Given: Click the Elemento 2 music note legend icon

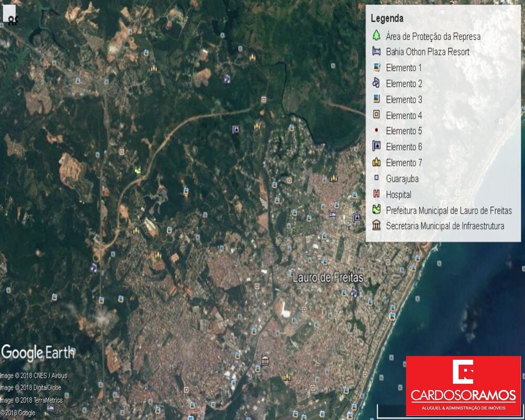Looking at the screenshot, I should click(376, 83).
